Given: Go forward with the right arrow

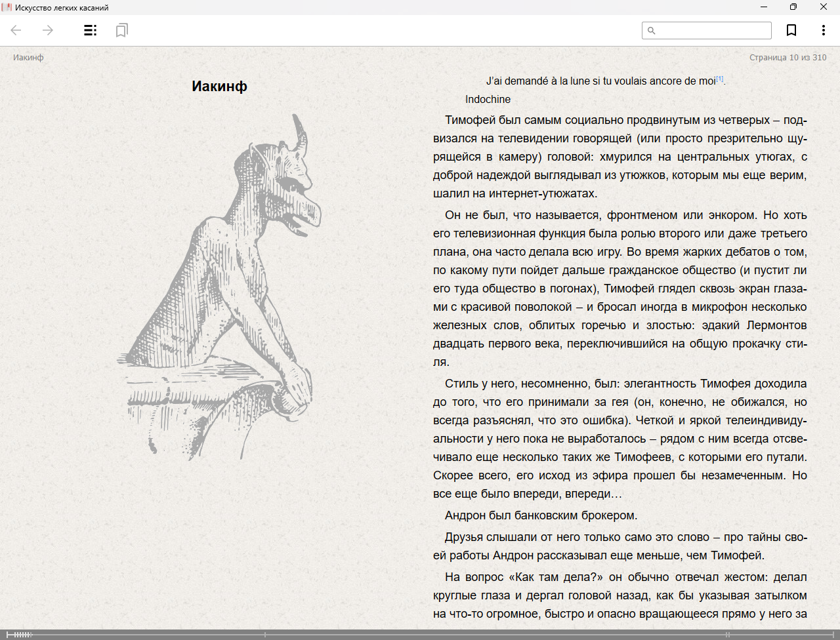Looking at the screenshot, I should 48,30.
